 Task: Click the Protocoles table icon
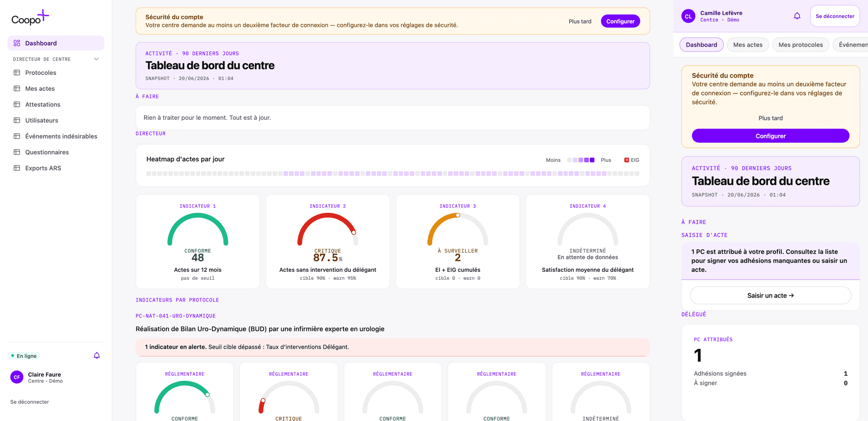point(17,73)
